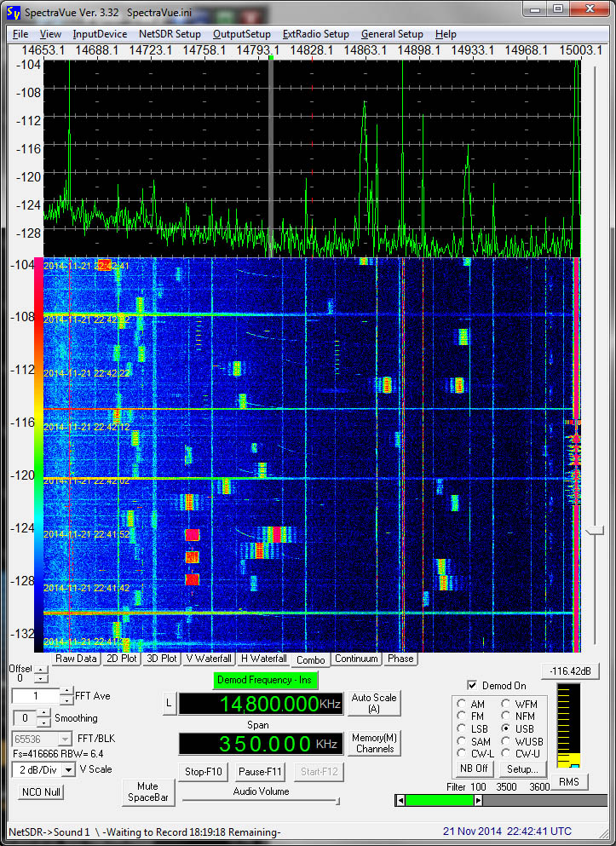Lower Smoothing value using down arrow
Viewport: 616px width, 846px height.
tap(44, 722)
